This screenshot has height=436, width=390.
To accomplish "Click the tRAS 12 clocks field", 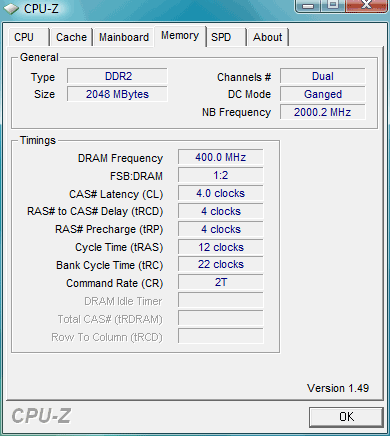I will pyautogui.click(x=220, y=247).
